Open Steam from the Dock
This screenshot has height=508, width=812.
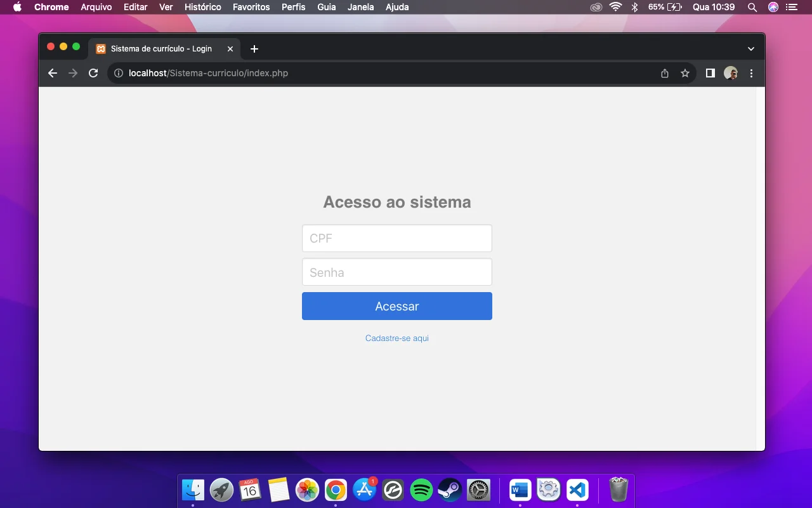(x=450, y=490)
